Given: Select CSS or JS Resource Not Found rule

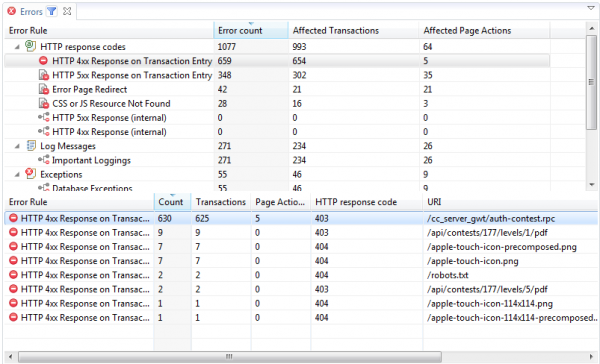Looking at the screenshot, I should pyautogui.click(x=111, y=103).
